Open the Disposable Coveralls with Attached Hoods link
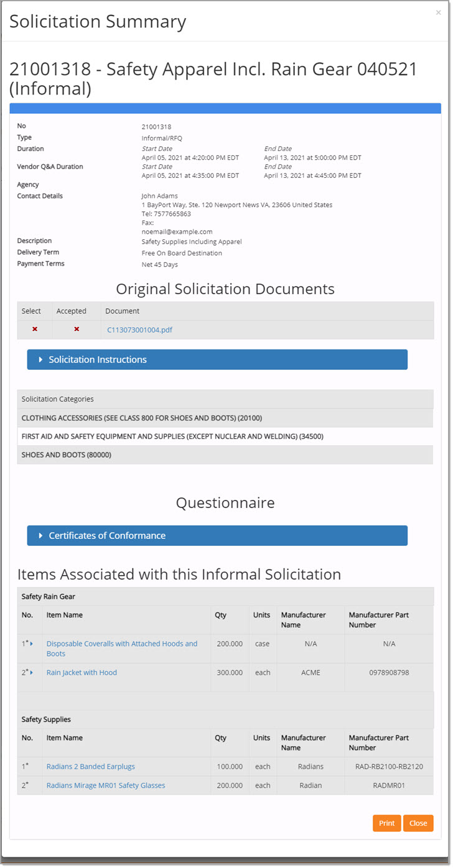The width and height of the screenshot is (453, 868). click(x=122, y=649)
